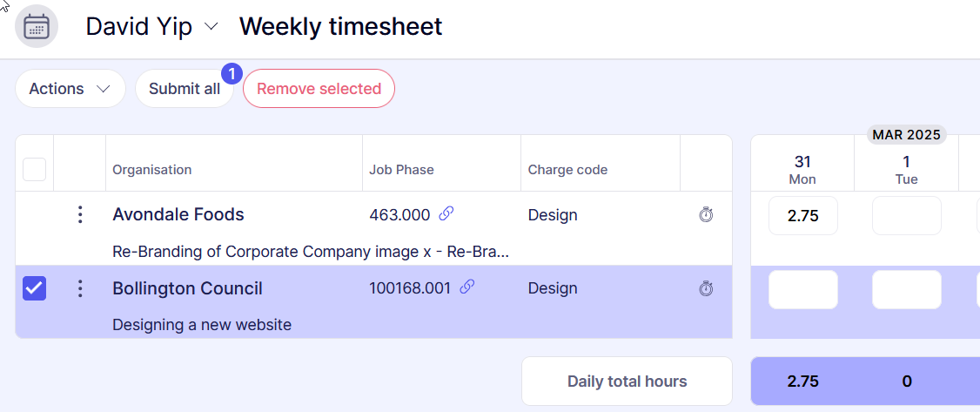Toggle the select-all checkbox in the table header
Viewport: 980px width, 412px height.
[34, 169]
